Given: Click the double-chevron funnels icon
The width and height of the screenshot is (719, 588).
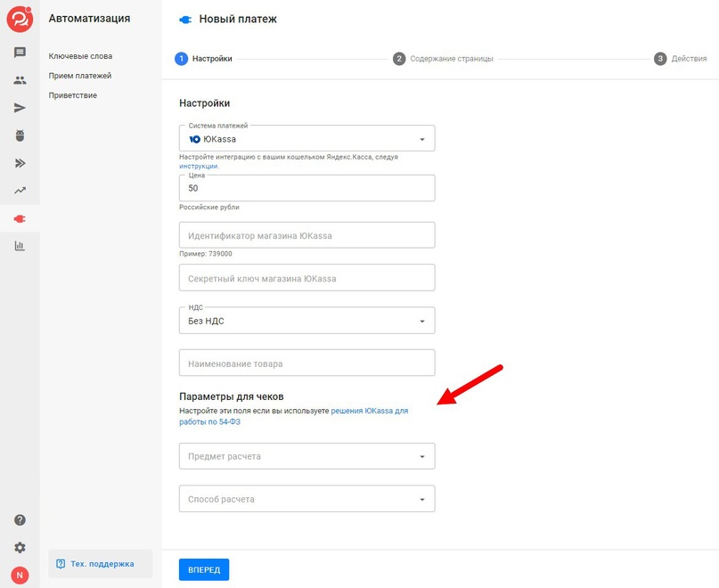Looking at the screenshot, I should (20, 163).
